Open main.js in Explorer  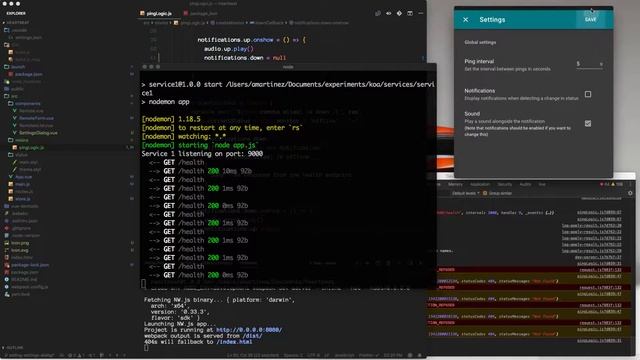tap(22, 184)
